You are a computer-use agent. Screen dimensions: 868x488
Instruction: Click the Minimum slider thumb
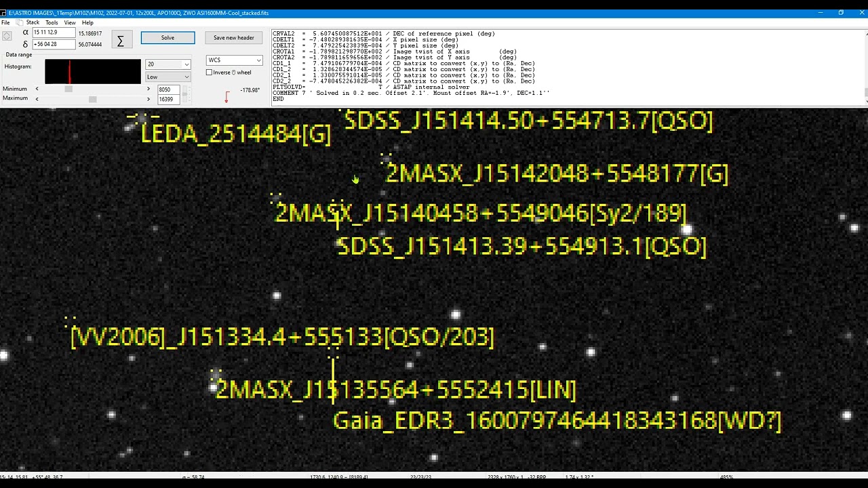coord(68,89)
